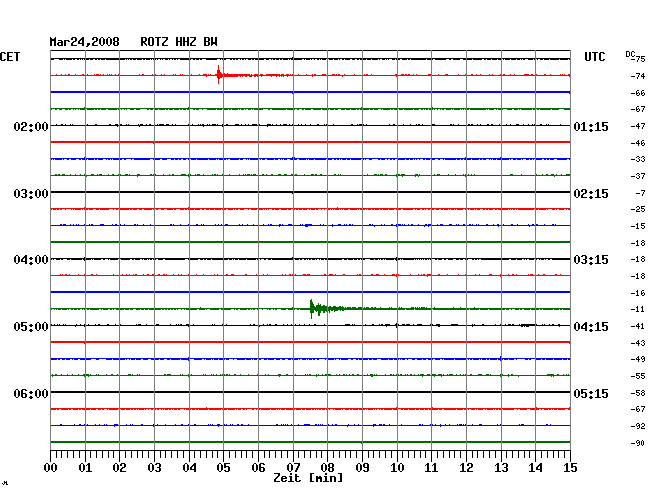Click the DC offset value -55
The height and width of the screenshot is (494, 650).
click(x=638, y=376)
